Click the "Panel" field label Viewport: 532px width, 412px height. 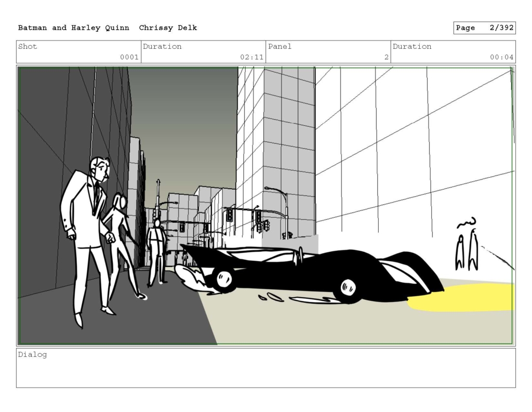click(280, 46)
